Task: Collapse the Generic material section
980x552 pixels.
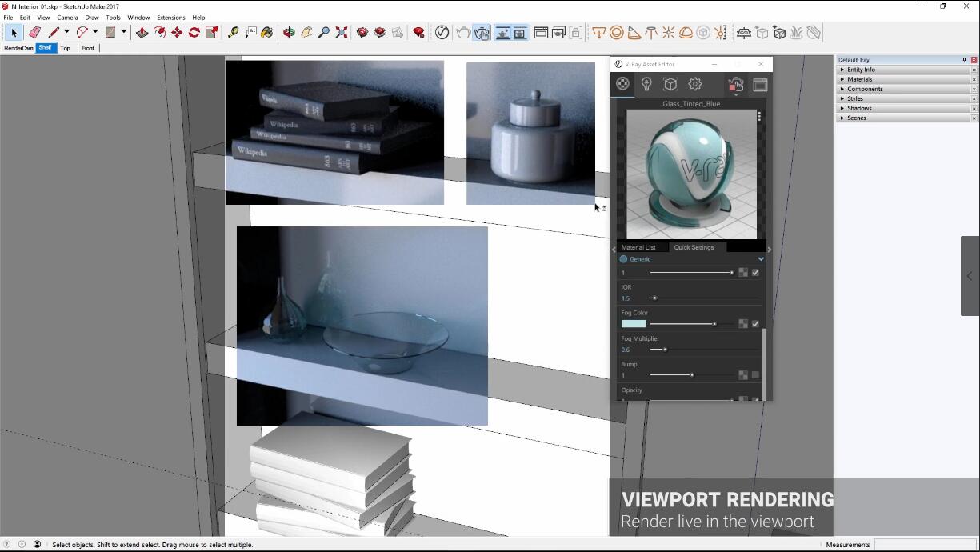Action: tap(761, 259)
